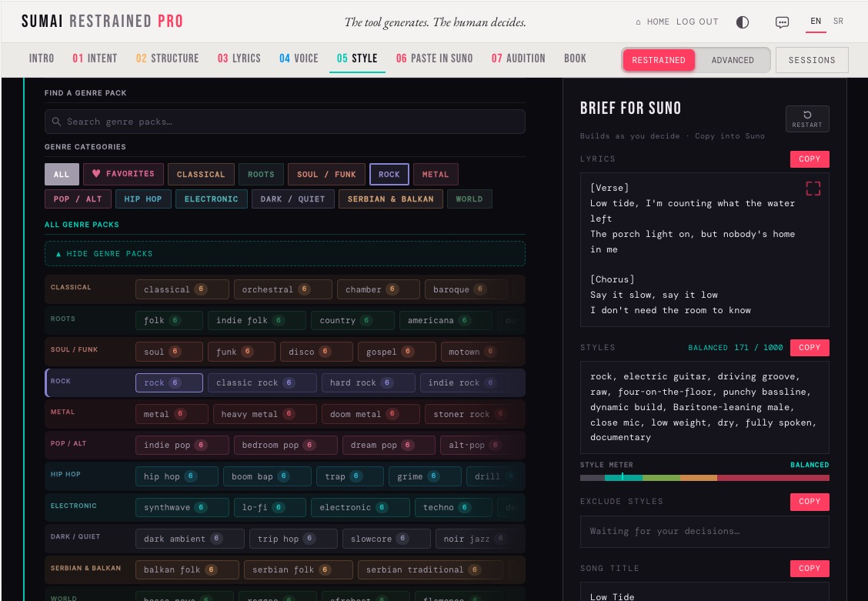Switch to ADVANCED mode

tap(733, 60)
